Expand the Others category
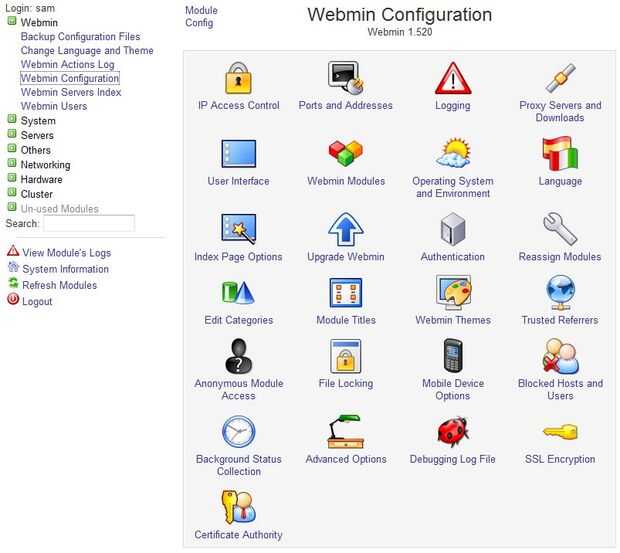Image resolution: width=620 pixels, height=553 pixels. [12, 149]
